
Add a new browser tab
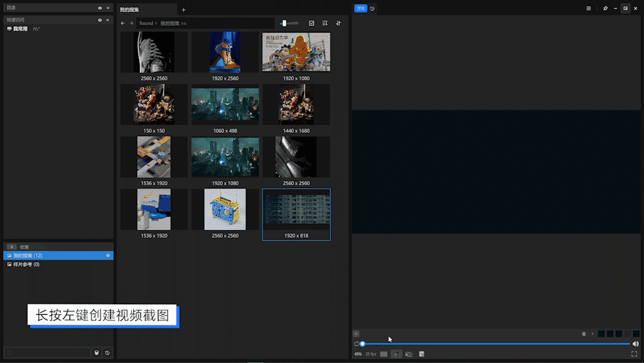pos(184,10)
